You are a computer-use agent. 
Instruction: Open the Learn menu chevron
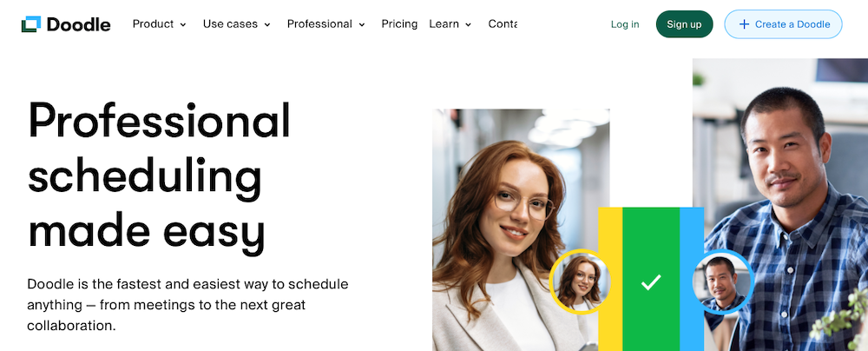(x=469, y=25)
